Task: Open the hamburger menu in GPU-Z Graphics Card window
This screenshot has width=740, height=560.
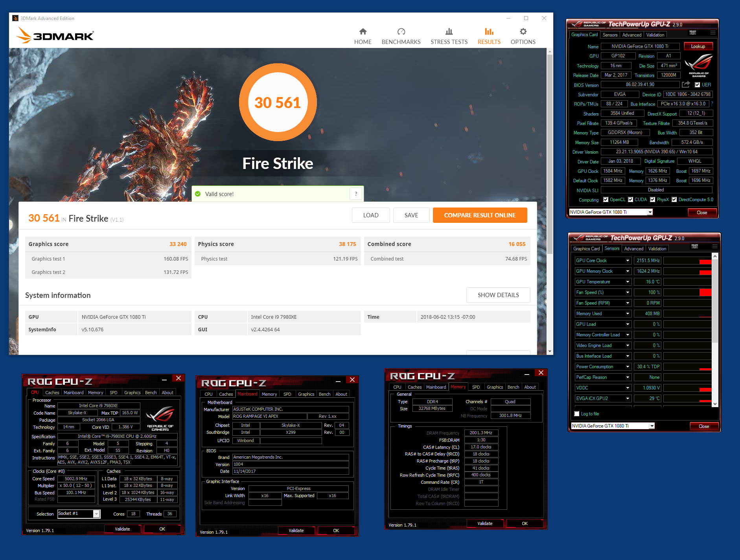Action: pyautogui.click(x=713, y=33)
